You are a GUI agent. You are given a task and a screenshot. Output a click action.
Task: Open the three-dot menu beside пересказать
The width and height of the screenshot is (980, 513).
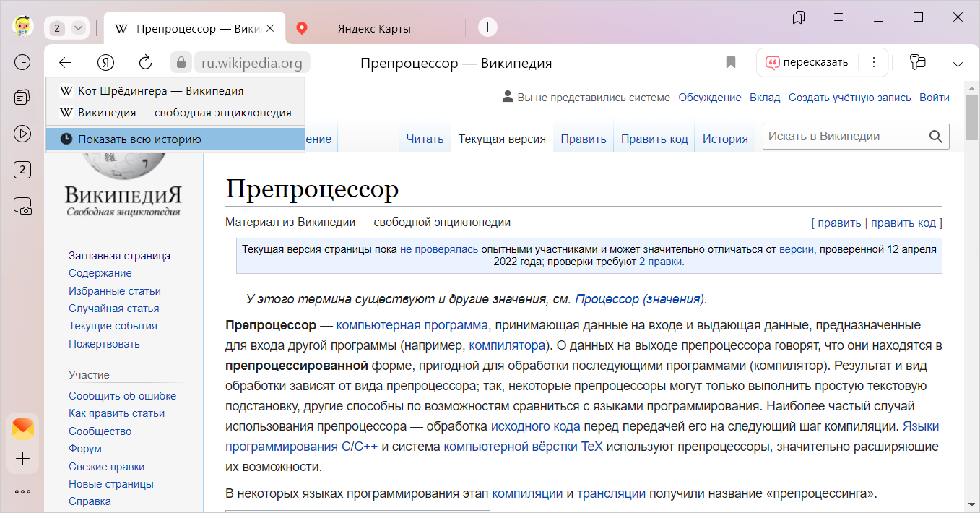874,62
